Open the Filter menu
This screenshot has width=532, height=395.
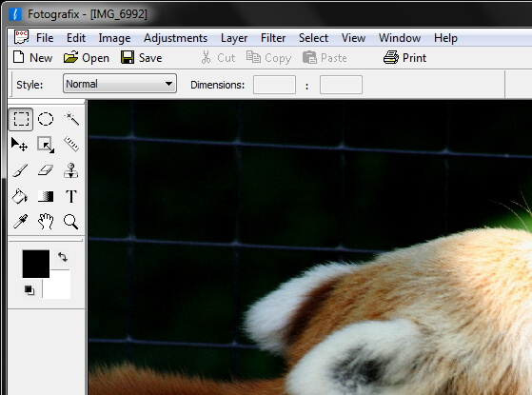(x=273, y=38)
